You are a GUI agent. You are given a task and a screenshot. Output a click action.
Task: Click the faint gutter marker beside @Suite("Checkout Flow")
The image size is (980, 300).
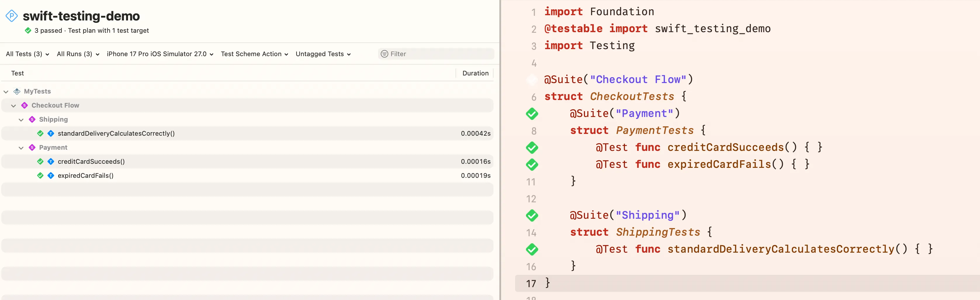coord(532,80)
